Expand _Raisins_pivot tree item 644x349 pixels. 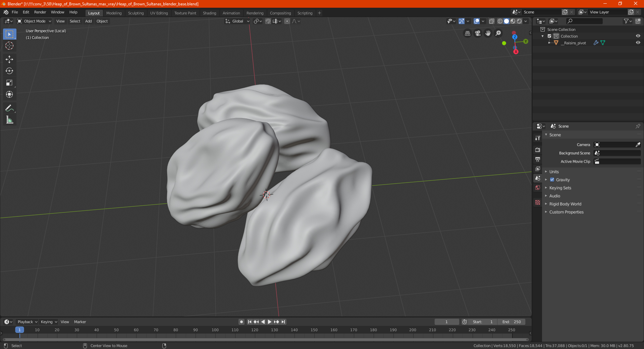click(x=549, y=43)
